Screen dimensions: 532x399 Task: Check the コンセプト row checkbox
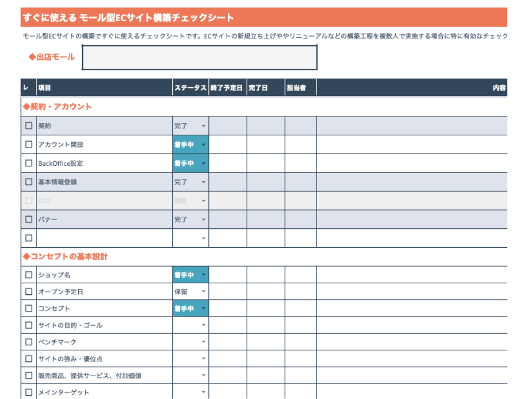click(x=29, y=309)
